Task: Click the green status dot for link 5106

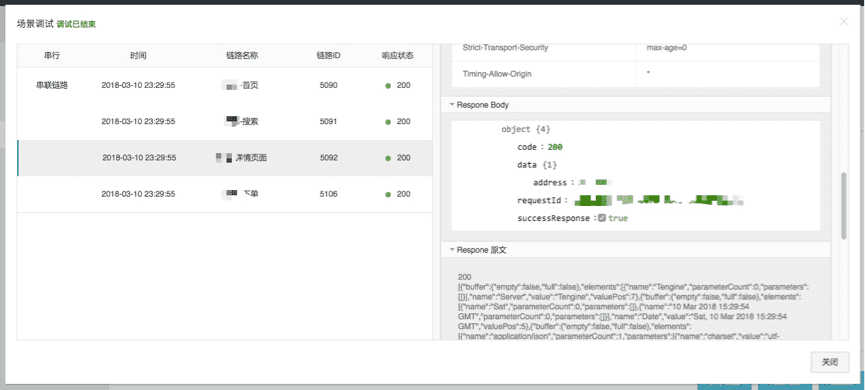Action: coord(388,194)
